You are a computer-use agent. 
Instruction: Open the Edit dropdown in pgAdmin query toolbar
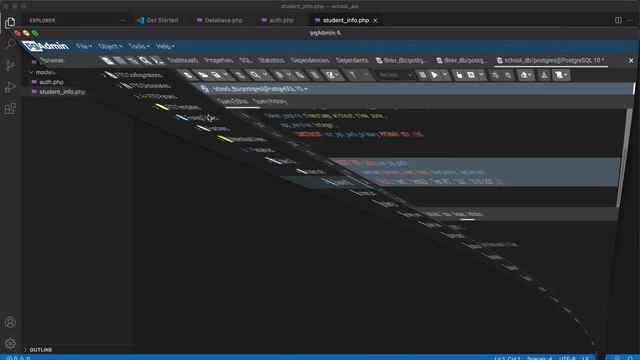pos(333,75)
